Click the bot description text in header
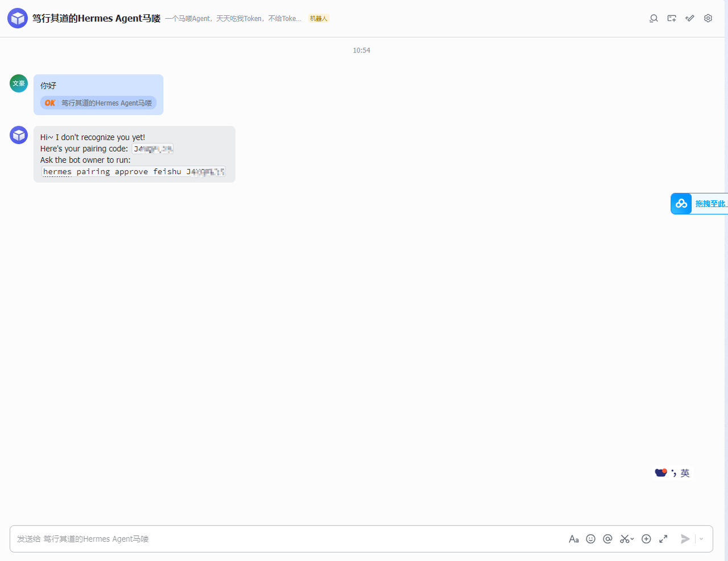Screen dimensions: 728x561 (233, 19)
